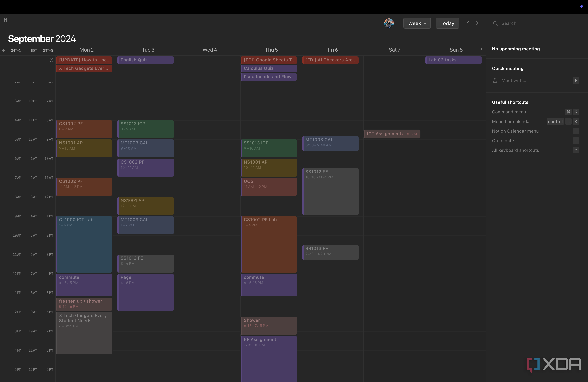Screen dimensions: 588x382
Task: Jump to Today
Action: tap(447, 23)
